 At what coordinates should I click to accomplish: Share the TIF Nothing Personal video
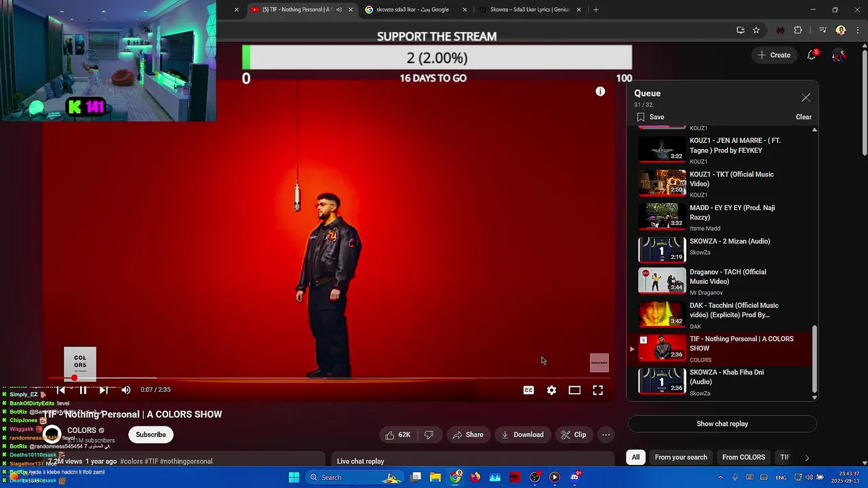tap(468, 434)
